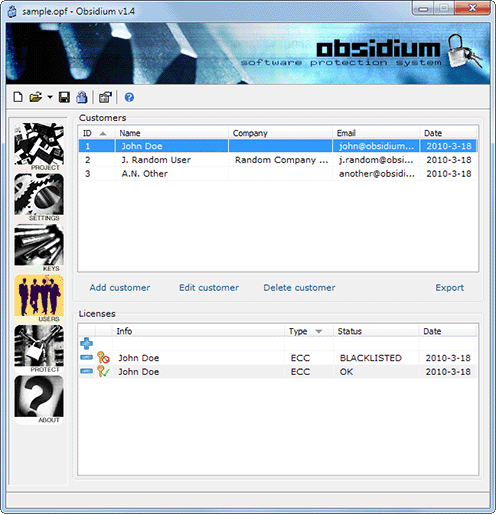Click the blue plus add license icon
Viewport: 496px width, 514px height.
click(86, 343)
